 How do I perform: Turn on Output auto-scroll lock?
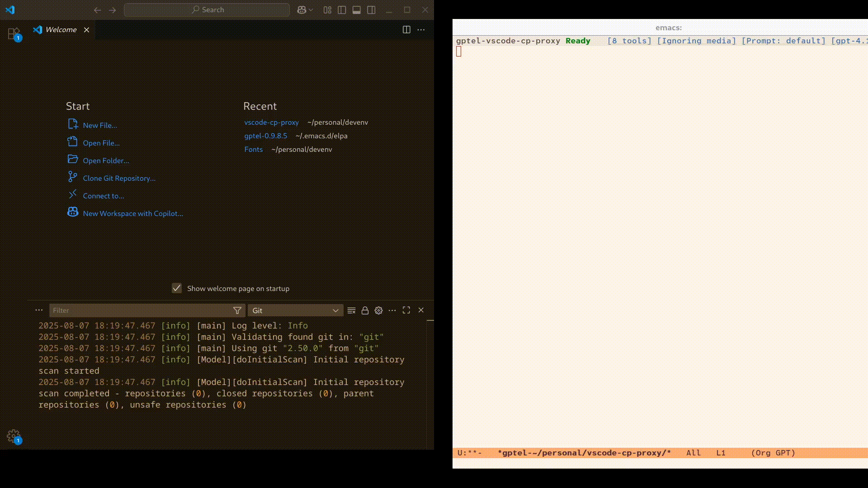coord(365,310)
